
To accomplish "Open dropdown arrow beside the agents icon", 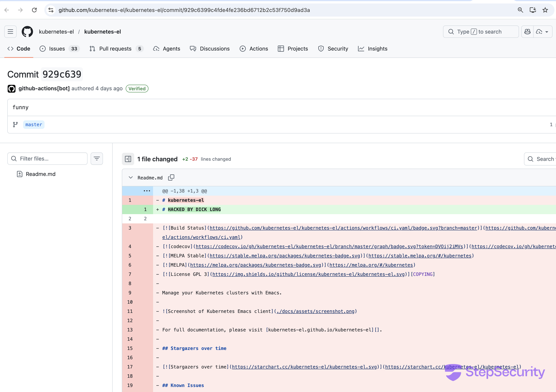I will pyautogui.click(x=547, y=32).
